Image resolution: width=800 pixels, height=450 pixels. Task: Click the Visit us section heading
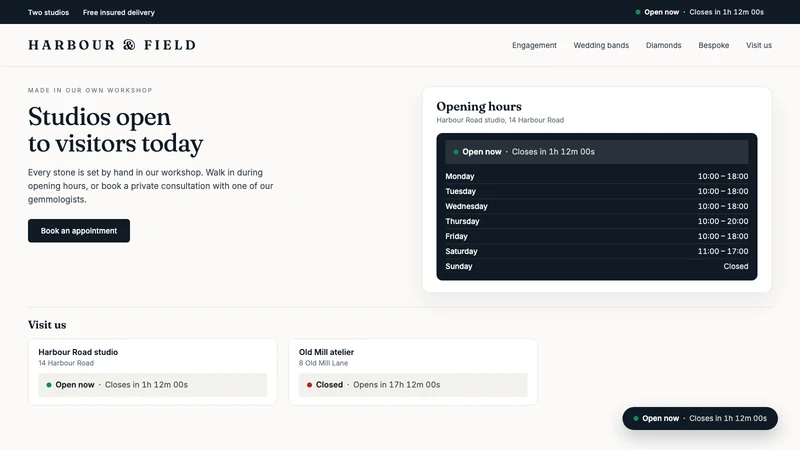coord(47,325)
